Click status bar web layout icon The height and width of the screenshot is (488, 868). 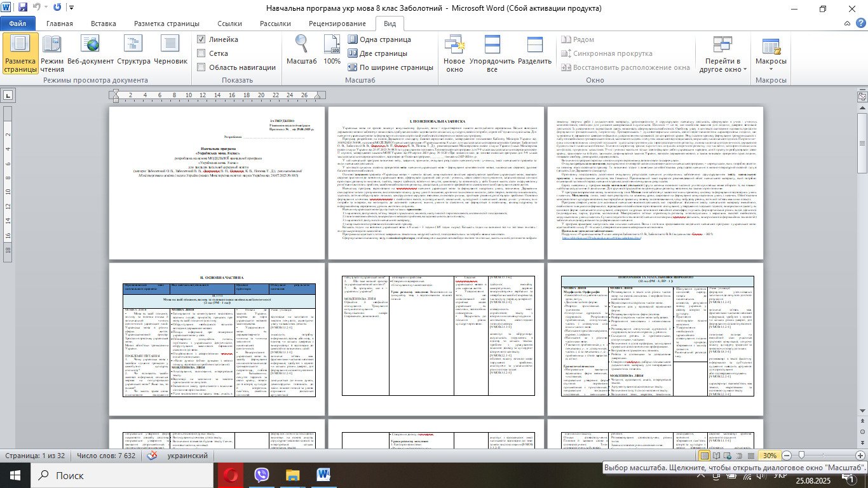[x=728, y=456]
